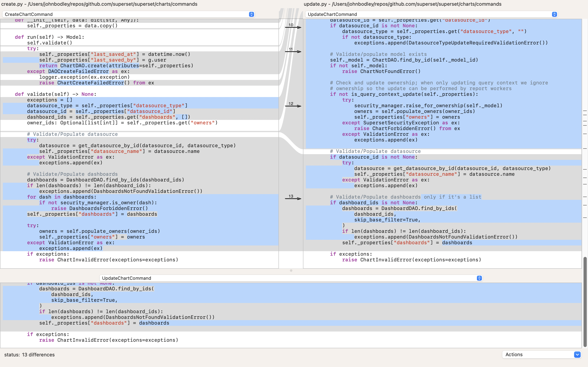Viewport: 588px width, 367px height.
Task: Click the topmost diff marker in the overview strip
Action: (585, 111)
